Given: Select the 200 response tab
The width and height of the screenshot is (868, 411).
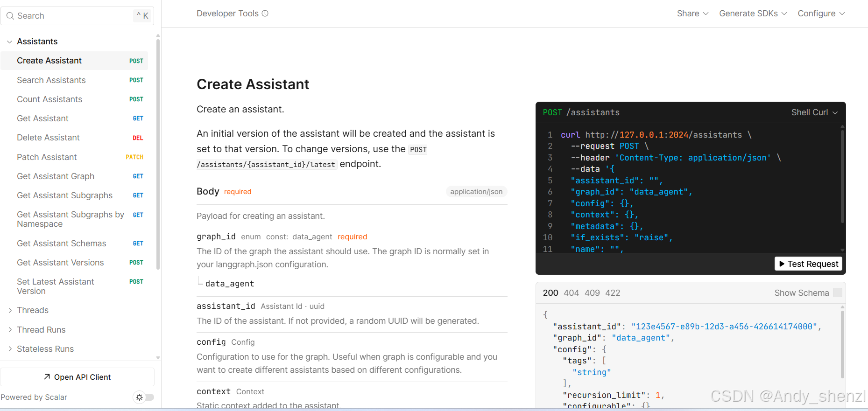Looking at the screenshot, I should click(x=550, y=293).
